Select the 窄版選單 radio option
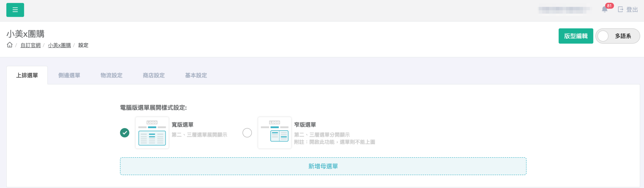 [247, 133]
